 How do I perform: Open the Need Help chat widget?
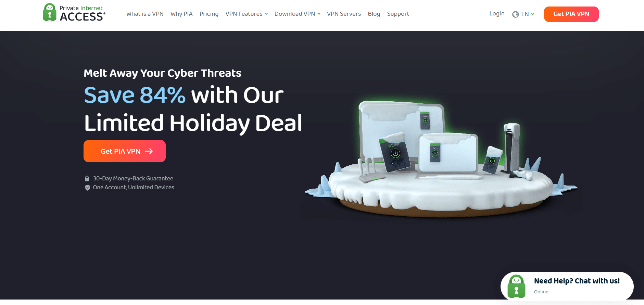coord(567,286)
